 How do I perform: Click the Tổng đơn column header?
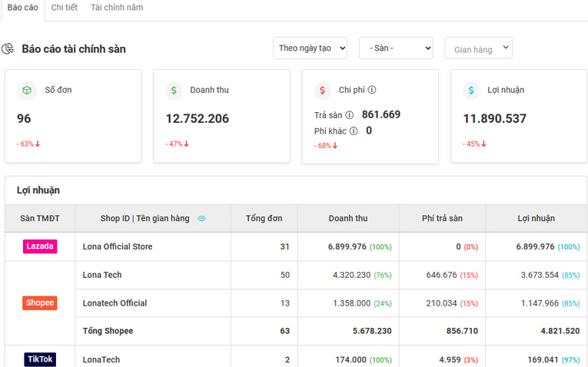click(264, 218)
